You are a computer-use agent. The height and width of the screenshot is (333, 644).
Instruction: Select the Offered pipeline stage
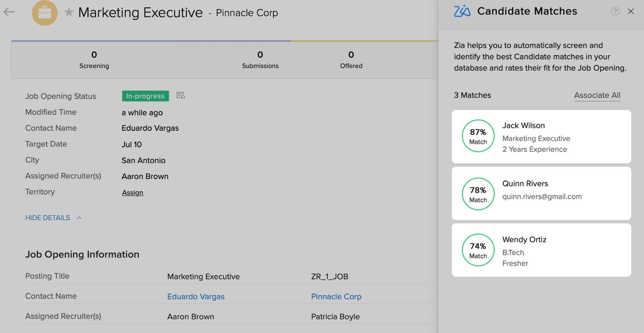[x=351, y=60]
